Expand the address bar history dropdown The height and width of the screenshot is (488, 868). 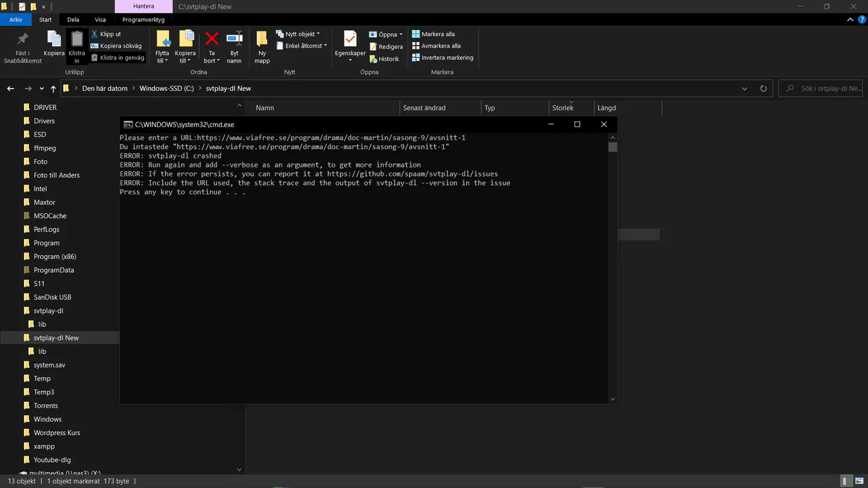click(x=745, y=89)
